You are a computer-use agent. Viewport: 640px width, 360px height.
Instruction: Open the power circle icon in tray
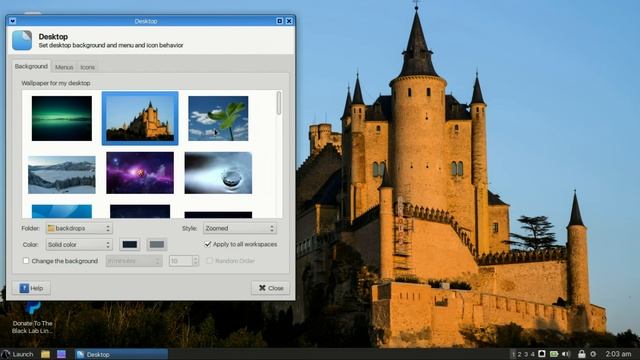593,354
